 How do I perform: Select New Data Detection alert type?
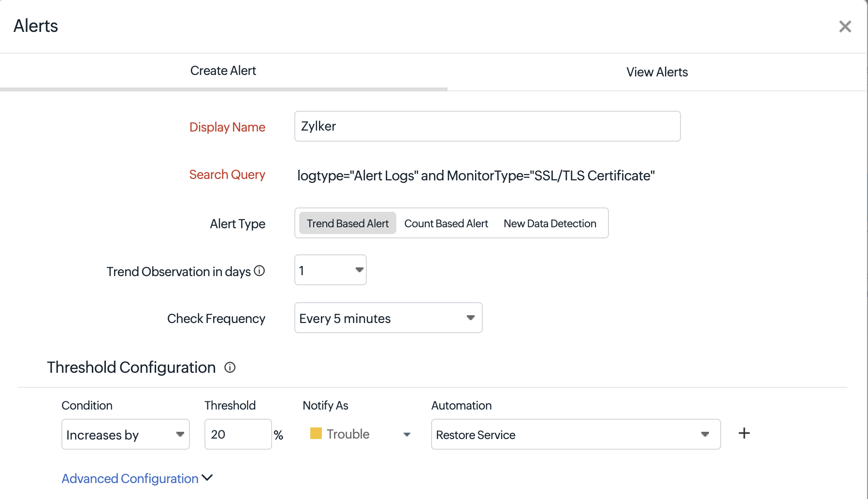(x=550, y=223)
